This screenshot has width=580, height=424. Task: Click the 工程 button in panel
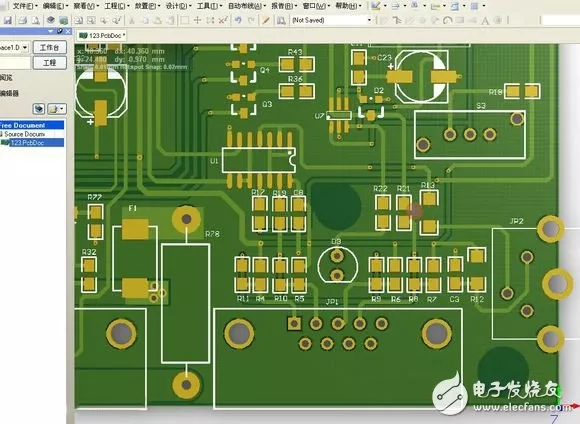pos(50,63)
